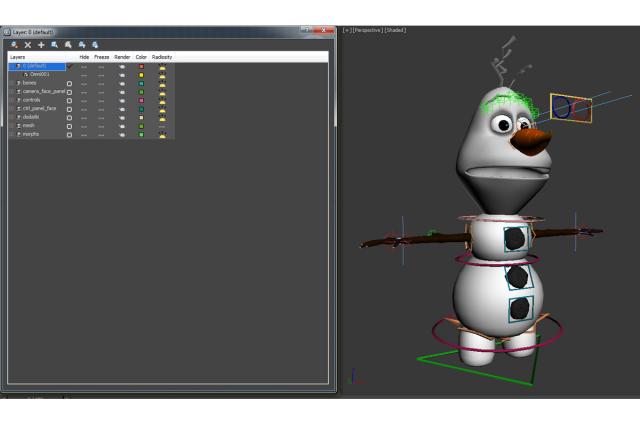The image size is (640, 424).
Task: Click the Delete highlighted layer X icon
Action: 28,45
